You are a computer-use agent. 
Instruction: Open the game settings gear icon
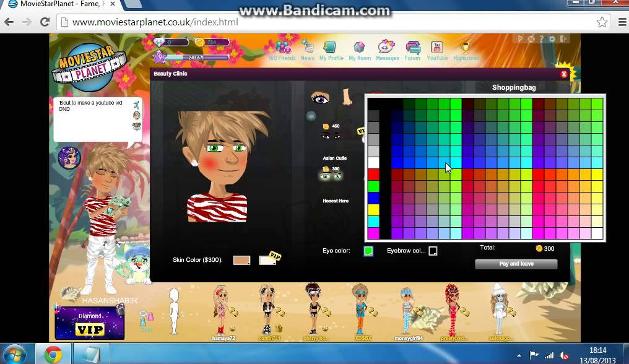[x=552, y=39]
